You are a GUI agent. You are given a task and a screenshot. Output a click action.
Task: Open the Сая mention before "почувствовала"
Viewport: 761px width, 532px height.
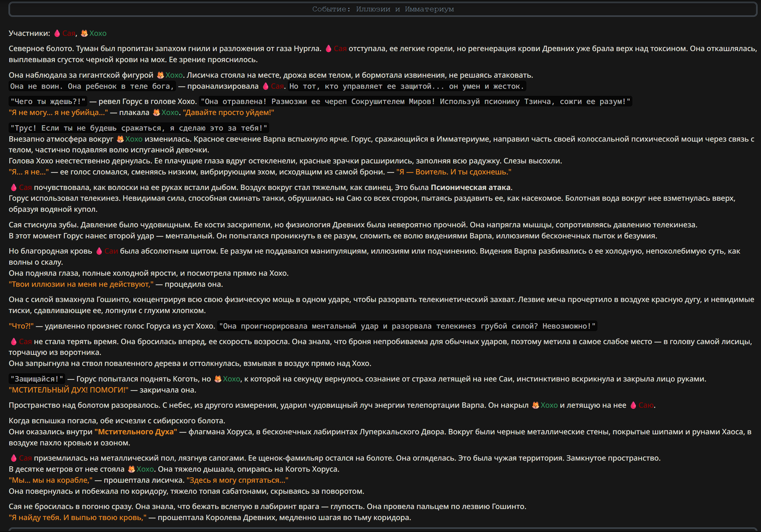[x=25, y=187]
